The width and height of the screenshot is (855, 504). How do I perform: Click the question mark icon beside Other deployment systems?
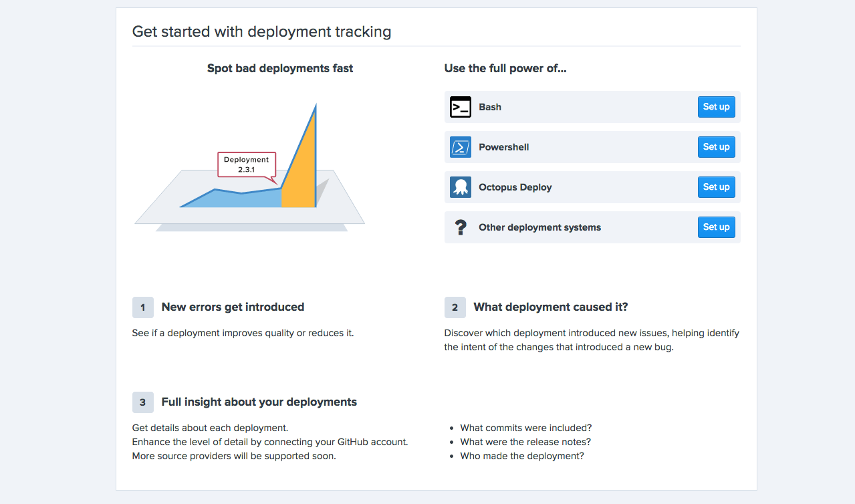click(x=460, y=227)
